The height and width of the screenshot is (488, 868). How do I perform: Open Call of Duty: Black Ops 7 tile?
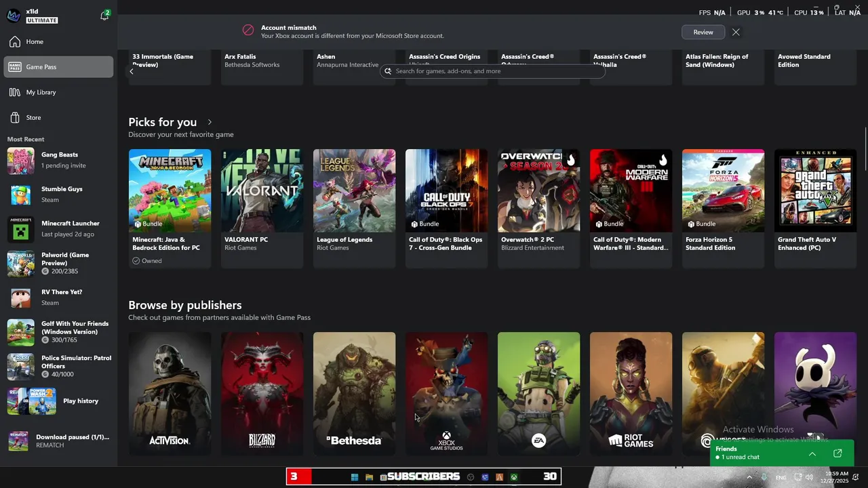point(446,208)
